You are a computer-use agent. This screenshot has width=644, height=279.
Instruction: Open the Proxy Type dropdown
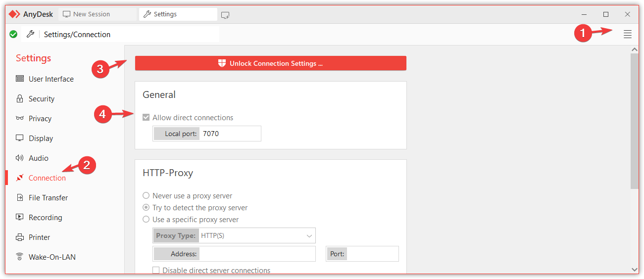[234, 235]
